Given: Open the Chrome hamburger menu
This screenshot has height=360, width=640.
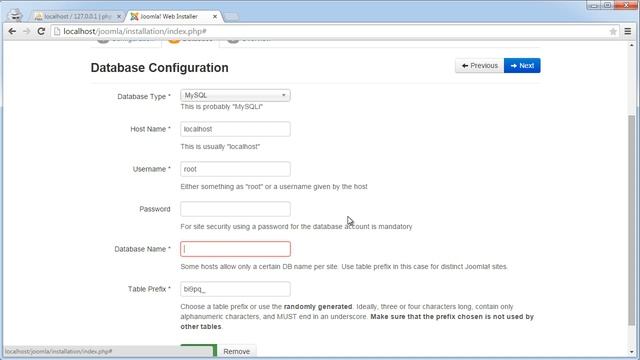Looking at the screenshot, I should [x=628, y=31].
